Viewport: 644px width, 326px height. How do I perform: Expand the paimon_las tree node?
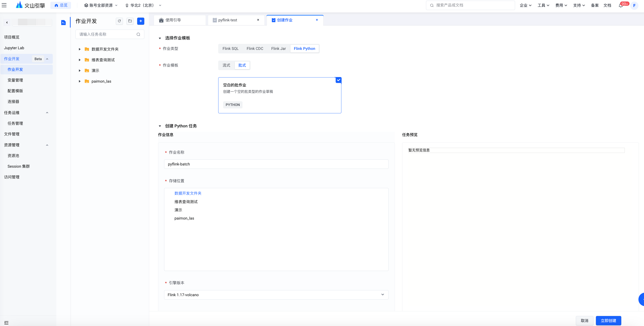pyautogui.click(x=80, y=81)
